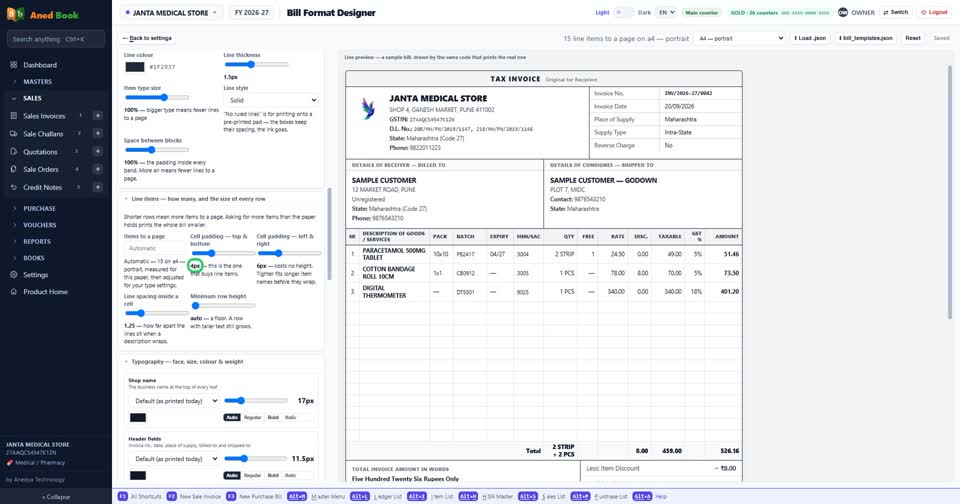Click the Alt+I Item List badge
The width and height of the screenshot is (960, 504).
point(416,497)
